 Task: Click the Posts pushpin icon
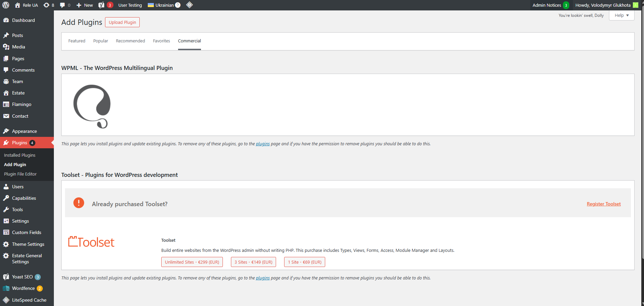6,35
